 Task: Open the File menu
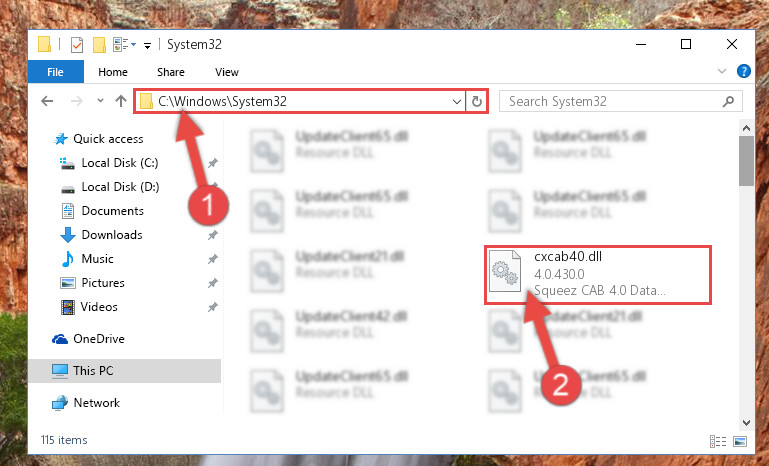(x=55, y=72)
